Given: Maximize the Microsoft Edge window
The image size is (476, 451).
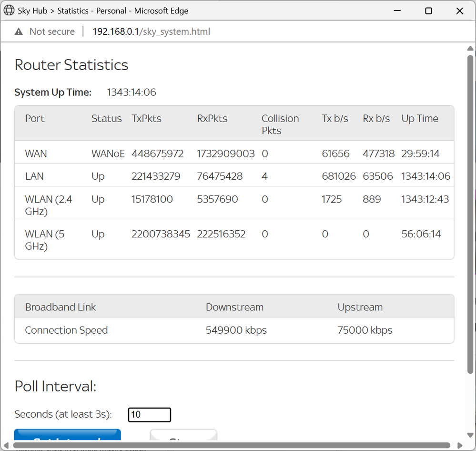Looking at the screenshot, I should coord(428,10).
